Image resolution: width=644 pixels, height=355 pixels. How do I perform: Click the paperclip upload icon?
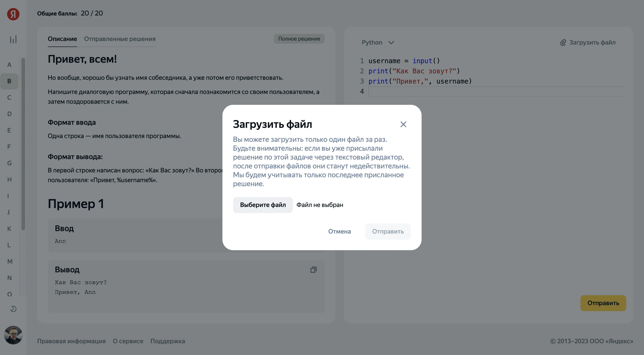563,43
